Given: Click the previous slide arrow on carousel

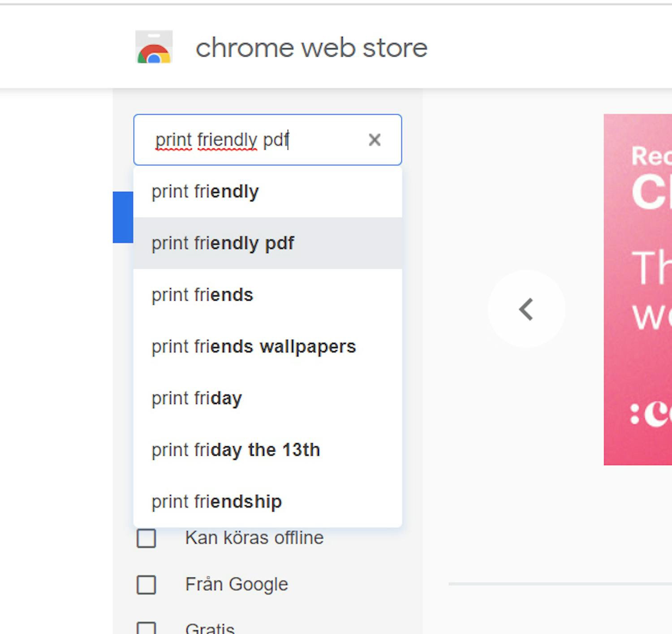Looking at the screenshot, I should [x=526, y=309].
